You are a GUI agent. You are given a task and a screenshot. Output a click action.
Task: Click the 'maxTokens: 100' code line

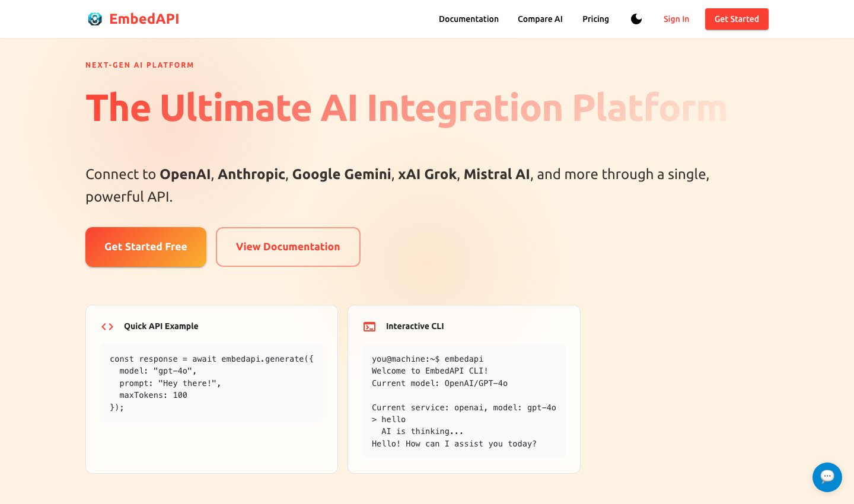153,395
